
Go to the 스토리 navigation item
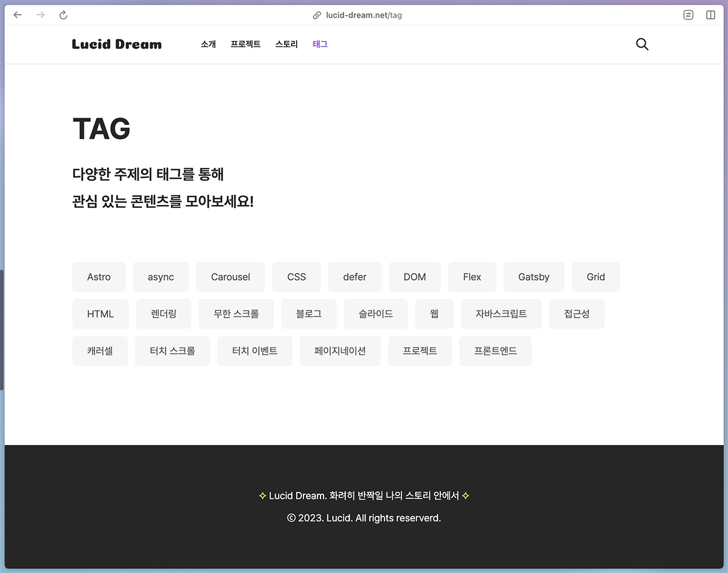click(287, 44)
